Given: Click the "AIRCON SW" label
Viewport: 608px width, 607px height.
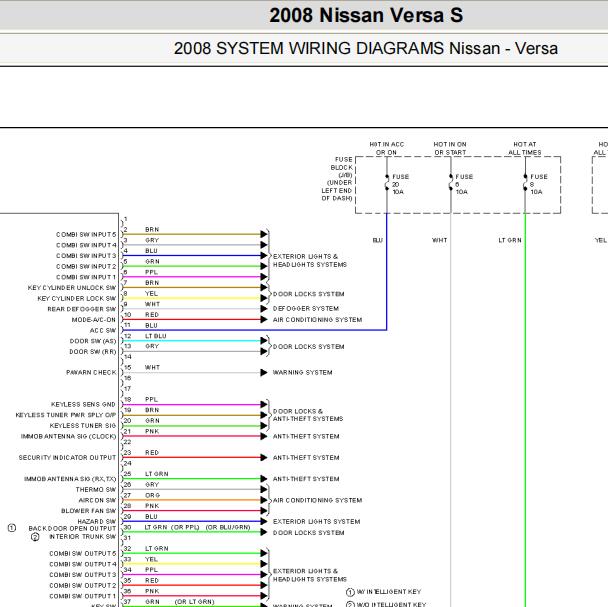Looking at the screenshot, I should 97,500.
